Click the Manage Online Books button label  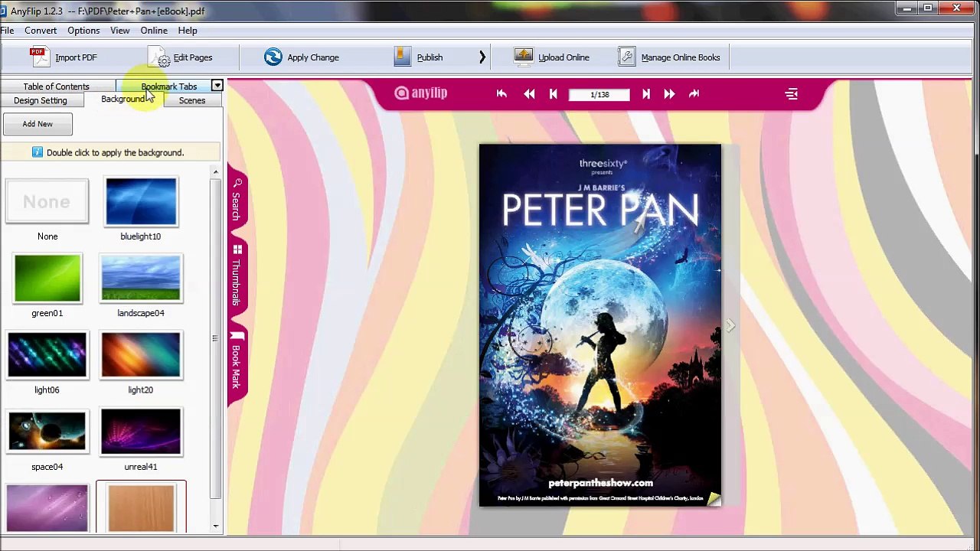681,57
